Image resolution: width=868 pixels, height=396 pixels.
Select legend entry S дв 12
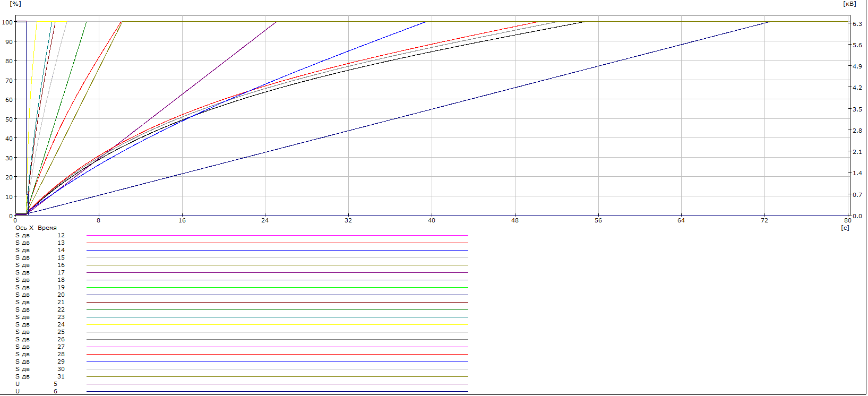(x=40, y=235)
